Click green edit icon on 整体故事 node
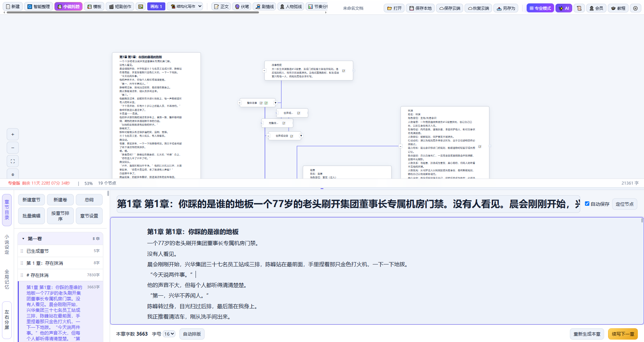 [266, 103]
